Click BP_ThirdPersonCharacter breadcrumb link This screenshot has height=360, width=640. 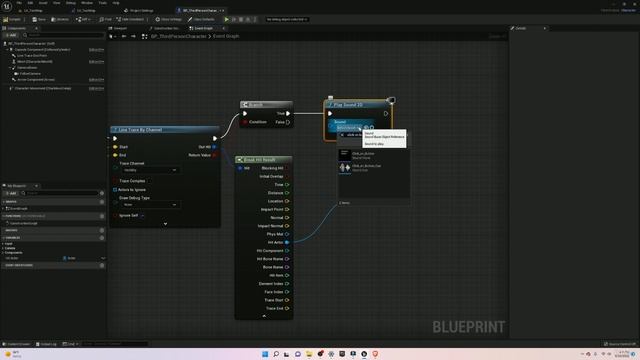coord(179,36)
